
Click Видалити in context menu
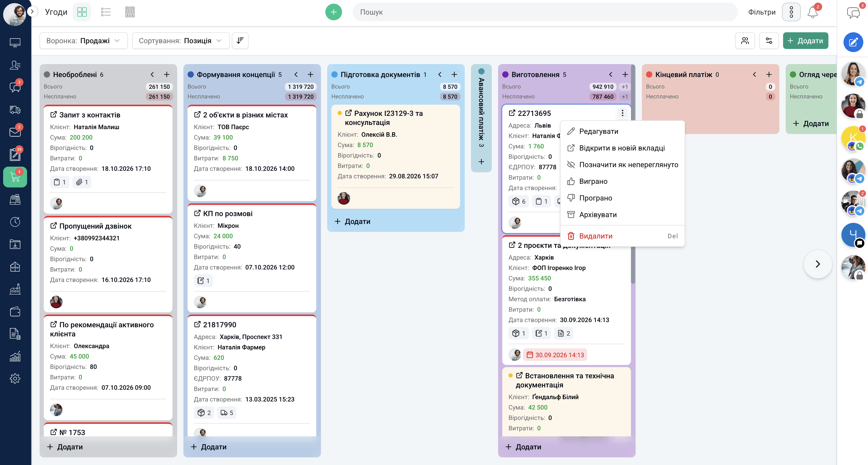(x=622, y=236)
